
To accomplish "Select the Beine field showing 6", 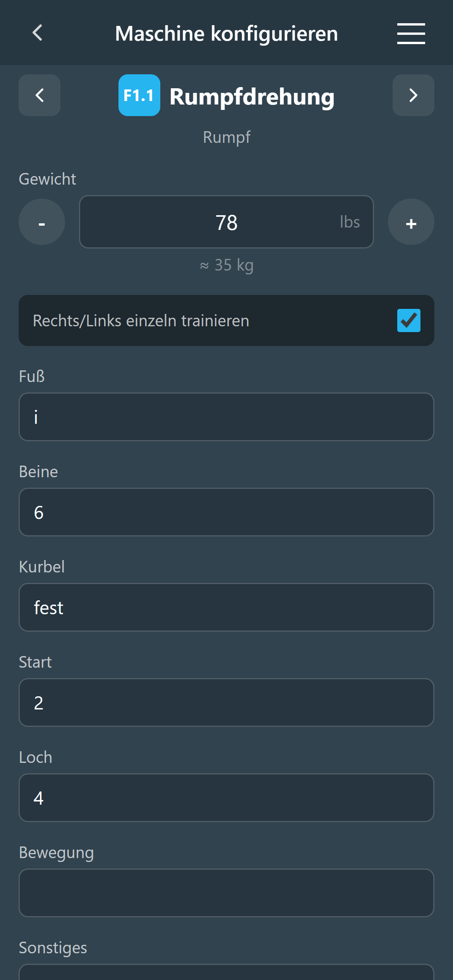I will (x=226, y=512).
